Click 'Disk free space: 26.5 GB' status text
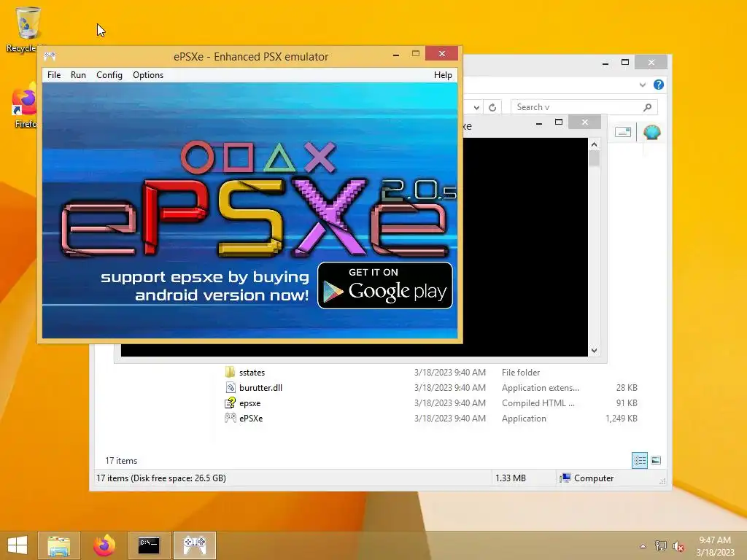The width and height of the screenshot is (747, 560). [x=178, y=478]
